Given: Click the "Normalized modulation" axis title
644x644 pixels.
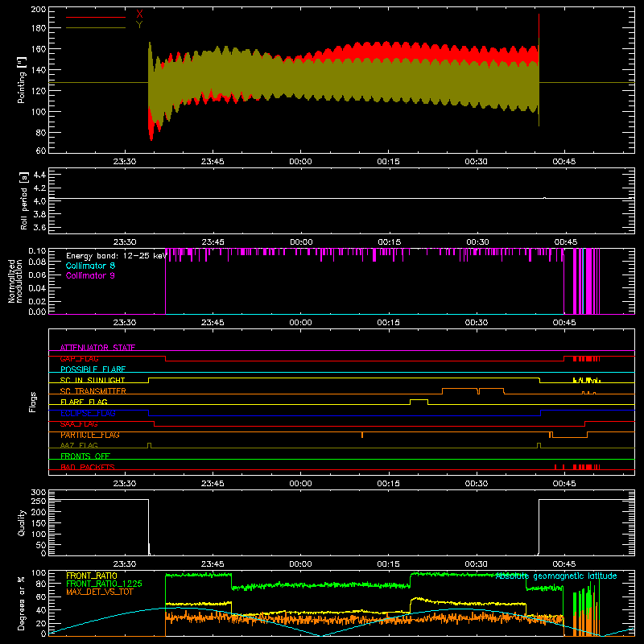Looking at the screenshot, I should [15, 281].
